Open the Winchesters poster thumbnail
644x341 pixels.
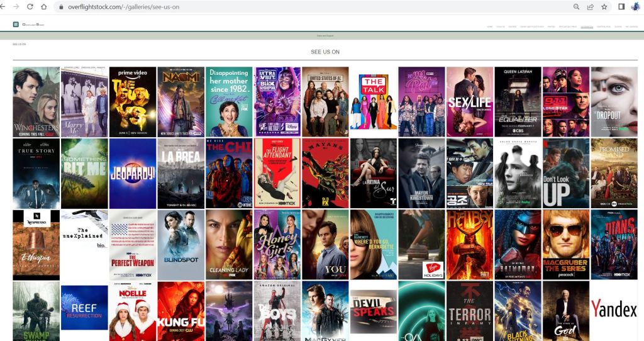(x=36, y=101)
